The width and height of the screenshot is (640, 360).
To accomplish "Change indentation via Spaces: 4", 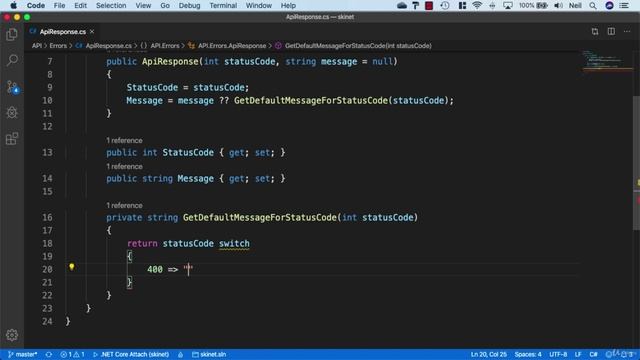I will (x=528, y=354).
